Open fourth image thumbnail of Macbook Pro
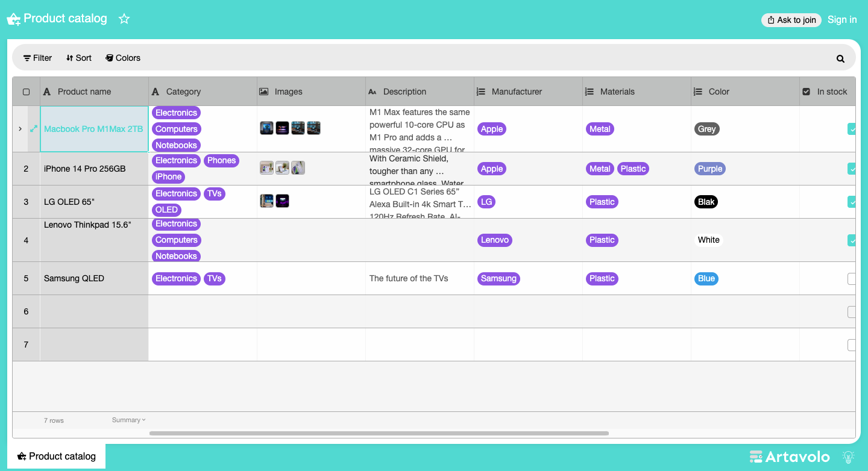 [313, 128]
